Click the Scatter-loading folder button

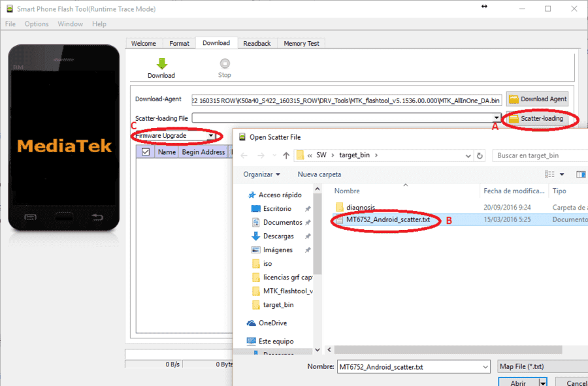click(x=537, y=118)
